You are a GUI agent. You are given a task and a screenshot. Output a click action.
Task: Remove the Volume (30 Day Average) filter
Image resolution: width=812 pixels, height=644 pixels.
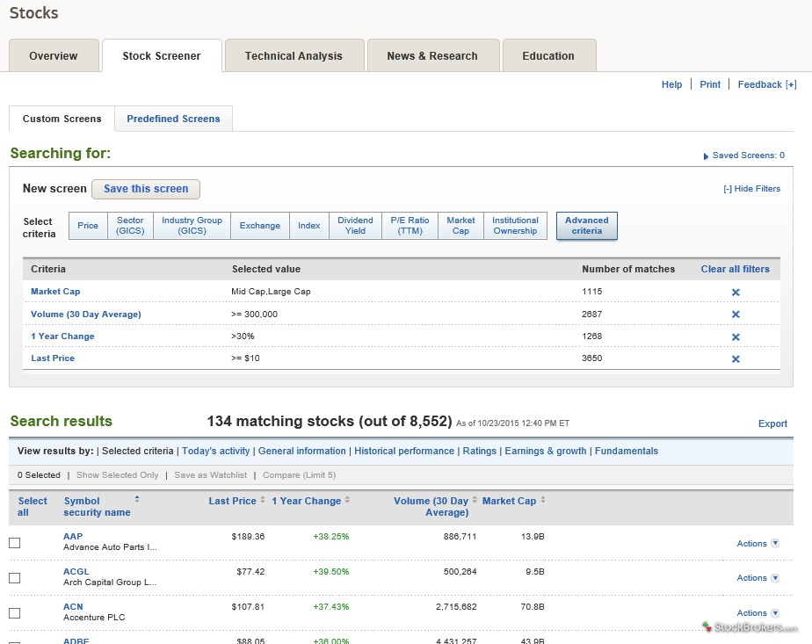pos(736,315)
